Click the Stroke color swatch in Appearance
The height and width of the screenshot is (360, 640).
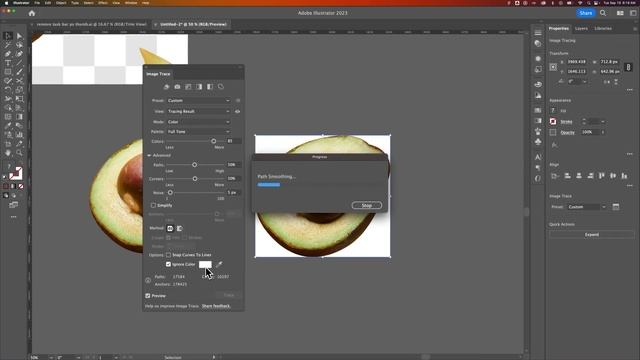coord(553,121)
